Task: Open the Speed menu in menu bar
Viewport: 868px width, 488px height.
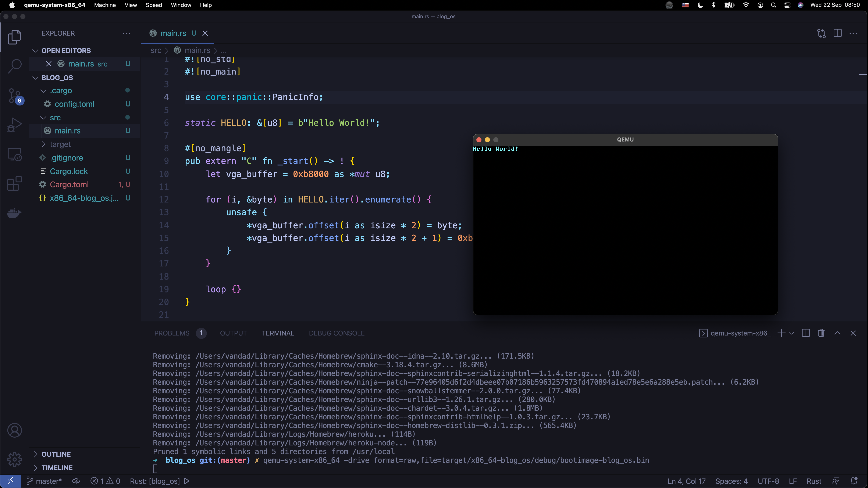Action: click(x=154, y=5)
